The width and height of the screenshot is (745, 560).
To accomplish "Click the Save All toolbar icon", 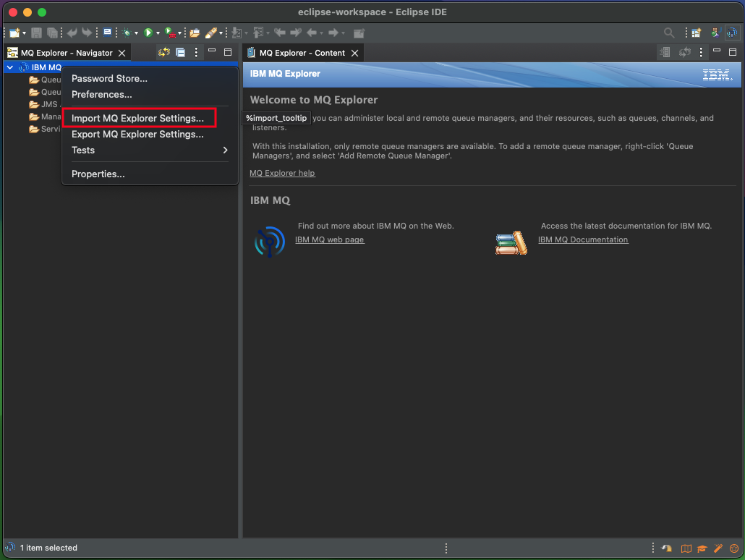I will click(52, 33).
